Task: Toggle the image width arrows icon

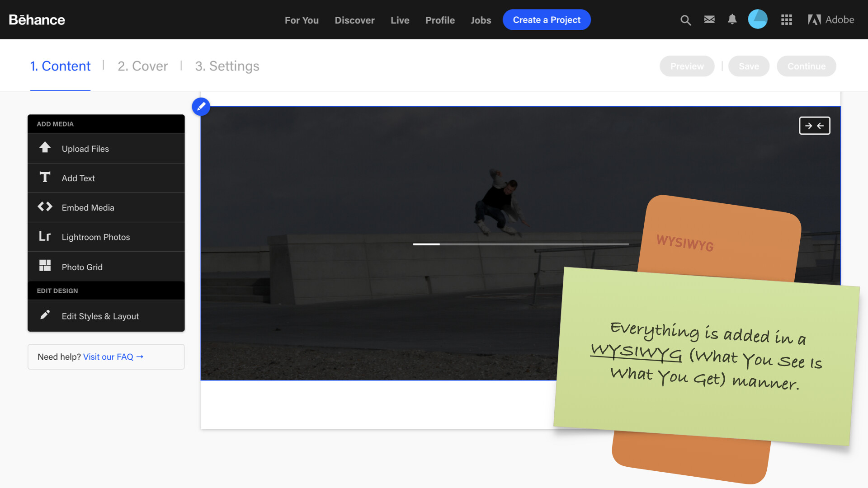Action: [x=814, y=126]
